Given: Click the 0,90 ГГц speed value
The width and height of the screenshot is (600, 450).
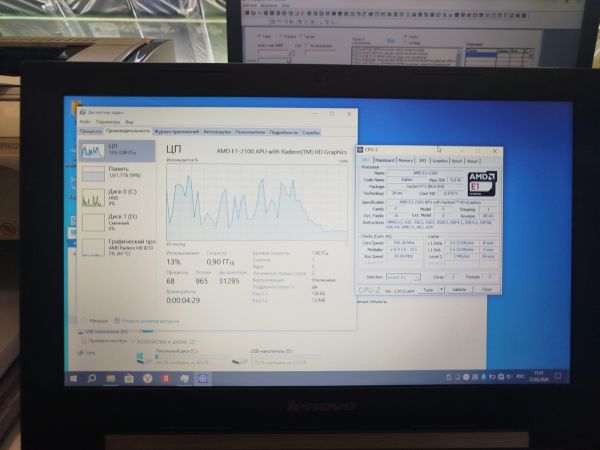Looking at the screenshot, I should (x=220, y=262).
